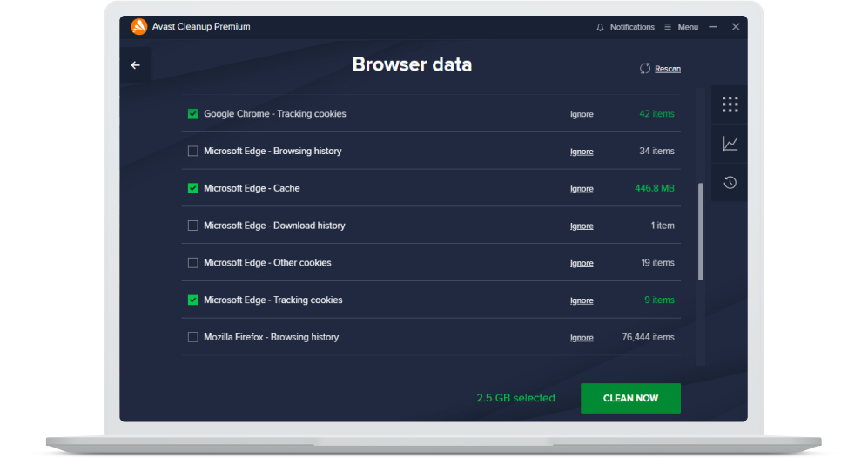Click the Avast logo icon
Viewport: 868px width, 458px height.
point(139,27)
